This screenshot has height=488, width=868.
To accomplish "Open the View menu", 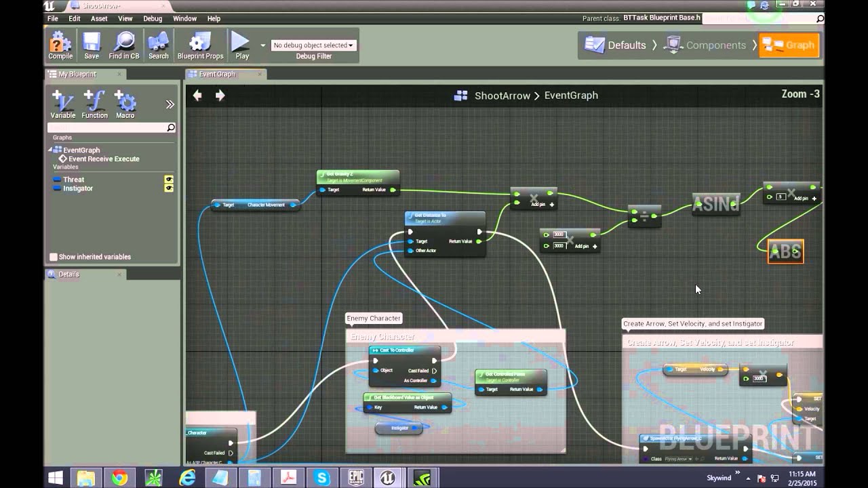I will [125, 18].
